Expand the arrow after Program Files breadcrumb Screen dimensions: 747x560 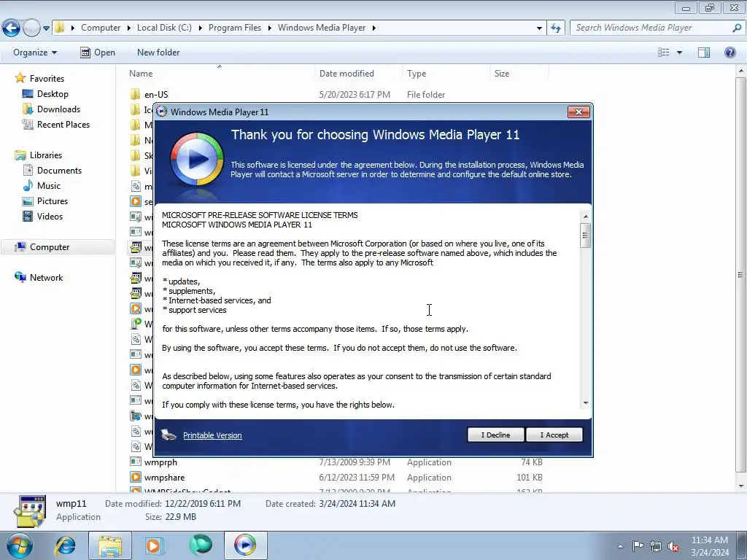pyautogui.click(x=269, y=28)
